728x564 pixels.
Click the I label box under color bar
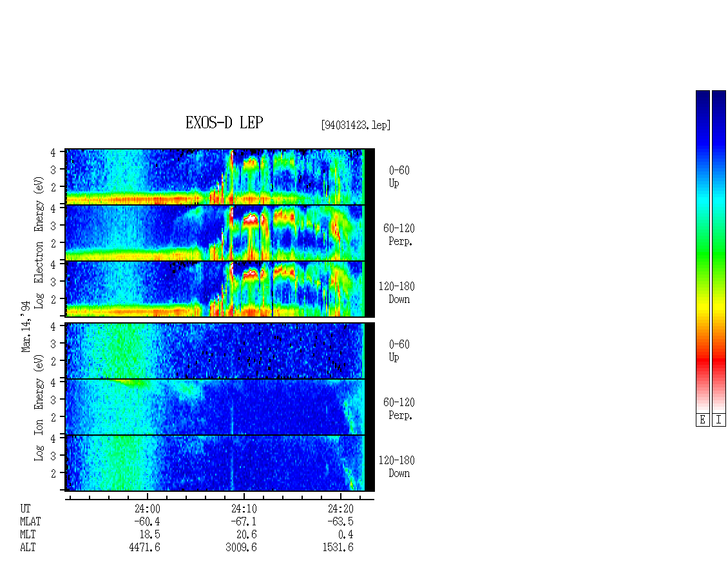[x=719, y=420]
